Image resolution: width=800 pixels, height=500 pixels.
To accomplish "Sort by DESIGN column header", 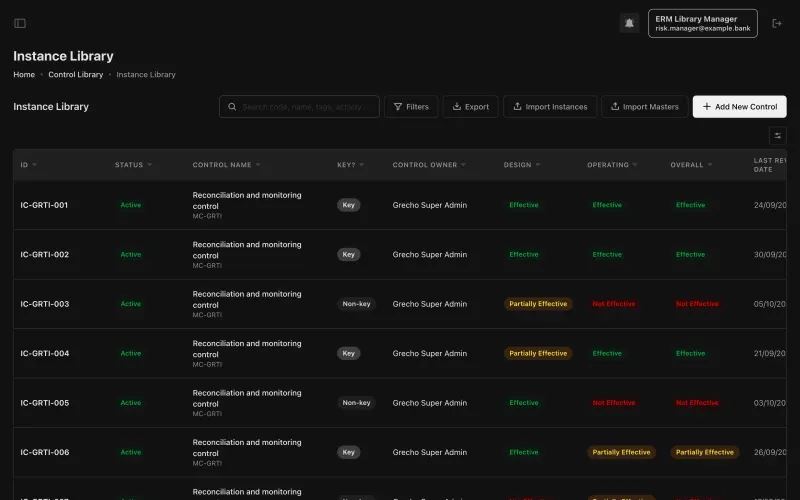I will pos(522,165).
